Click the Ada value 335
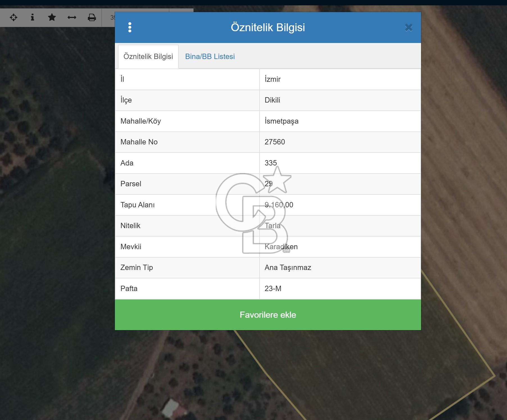Screen dimensions: 507x420 click(x=270, y=163)
